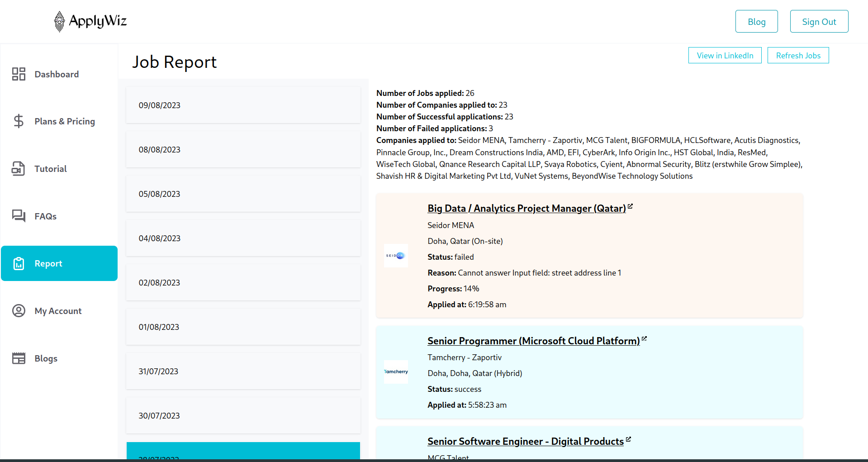The height and width of the screenshot is (462, 868).
Task: Click the Report clipboard icon
Action: (19, 263)
